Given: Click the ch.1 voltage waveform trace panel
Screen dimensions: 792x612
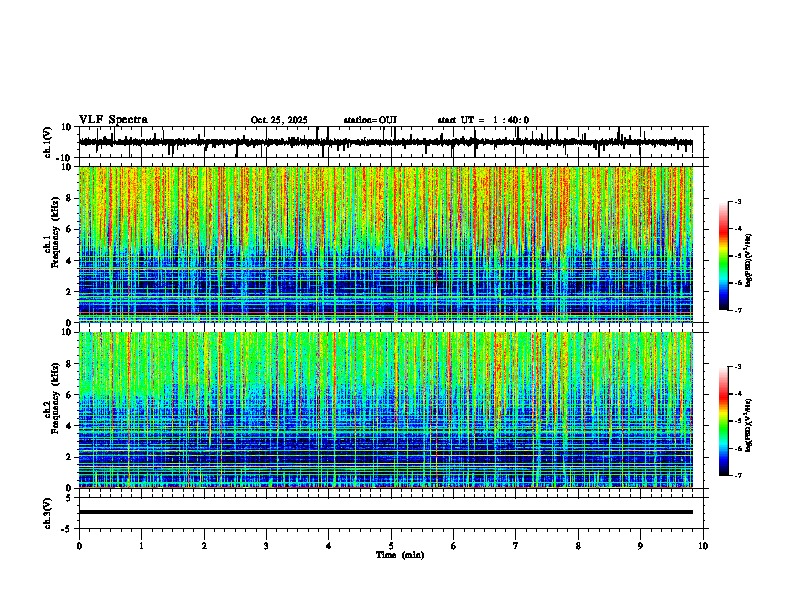Looking at the screenshot, I should tap(391, 142).
